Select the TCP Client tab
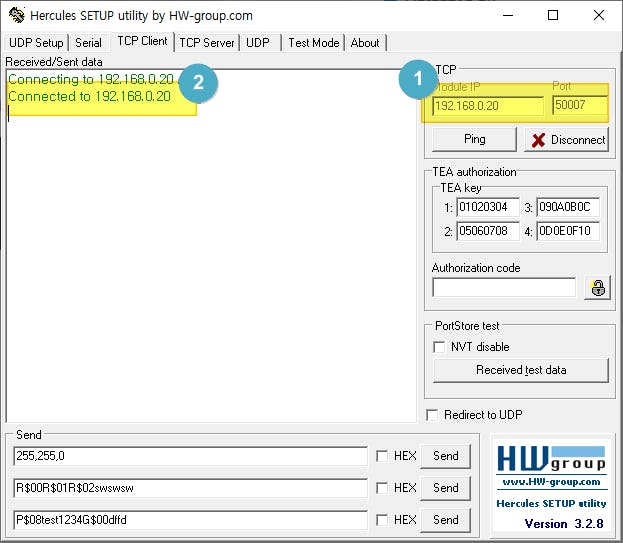Image resolution: width=623 pixels, height=543 pixels. click(142, 41)
